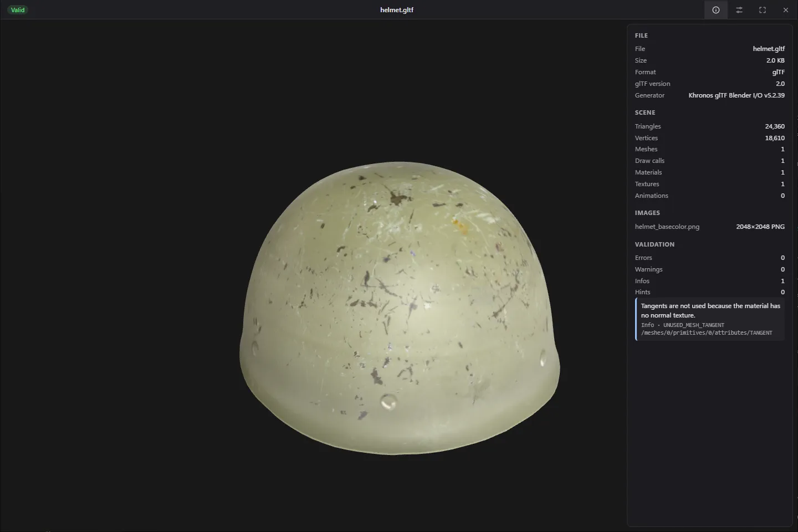Image resolution: width=798 pixels, height=532 pixels.
Task: Click the Draw calls row label
Action: [649, 161]
